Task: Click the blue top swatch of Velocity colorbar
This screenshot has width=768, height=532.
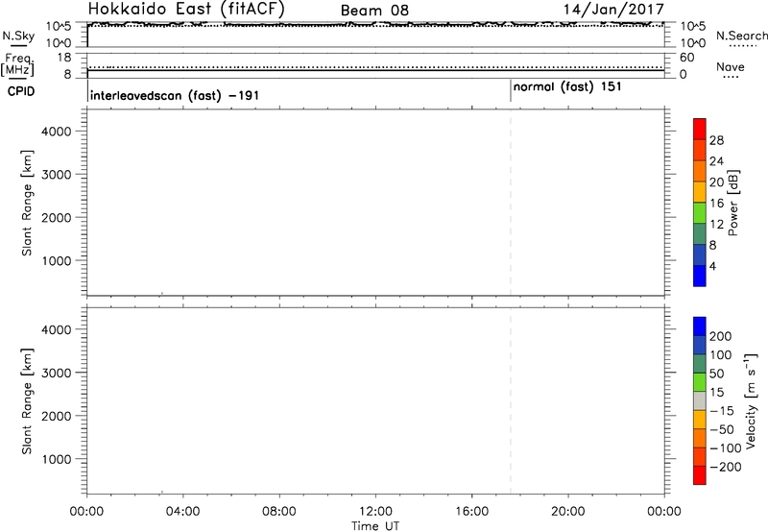Action: click(700, 326)
